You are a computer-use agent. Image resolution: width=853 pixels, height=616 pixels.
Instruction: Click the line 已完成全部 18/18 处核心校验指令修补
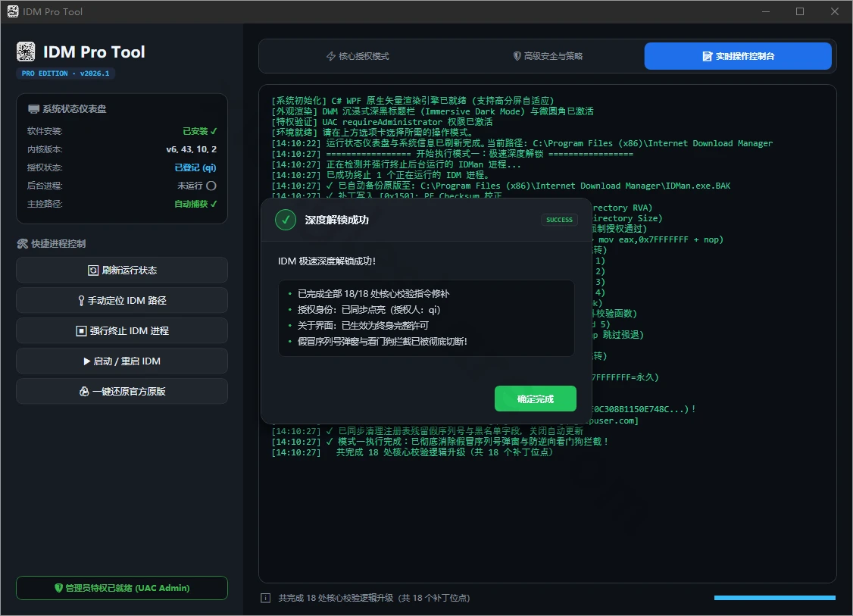[x=373, y=294]
